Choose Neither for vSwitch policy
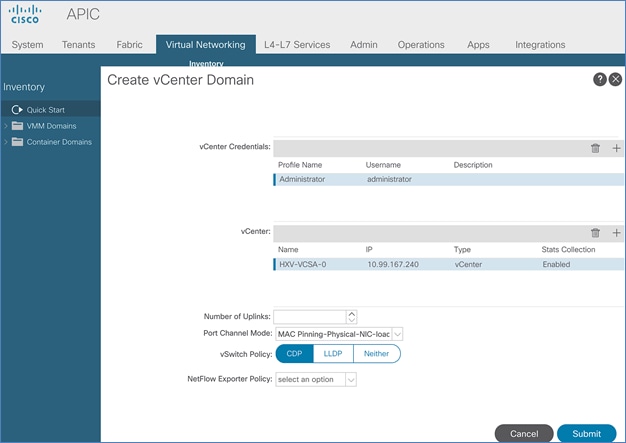Screen dimensions: 626x443 pyautogui.click(x=377, y=354)
